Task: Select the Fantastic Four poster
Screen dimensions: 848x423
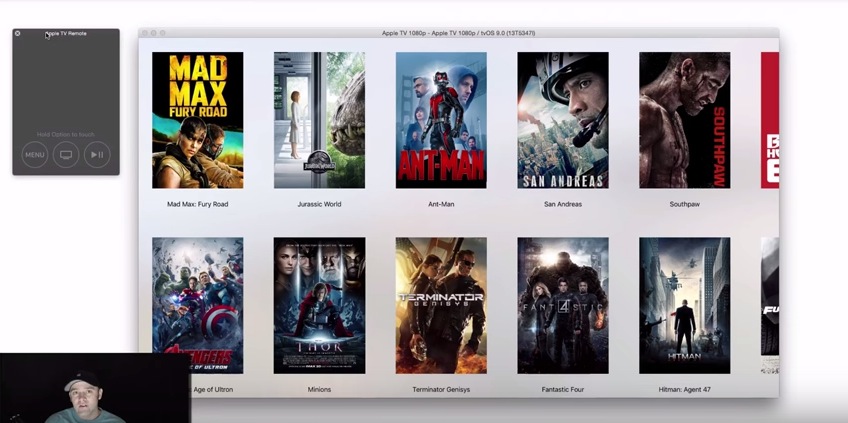Action: click(562, 305)
